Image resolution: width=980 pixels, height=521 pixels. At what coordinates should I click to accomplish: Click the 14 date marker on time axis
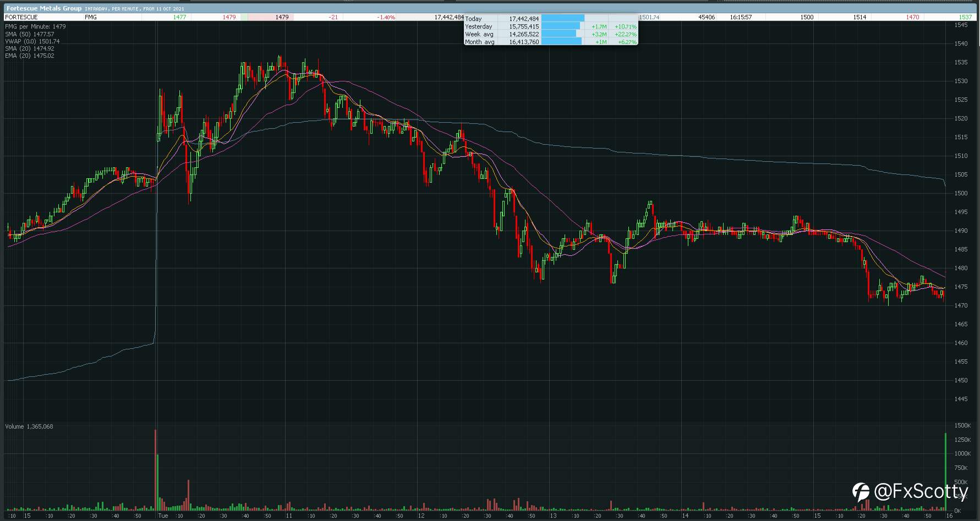point(685,516)
